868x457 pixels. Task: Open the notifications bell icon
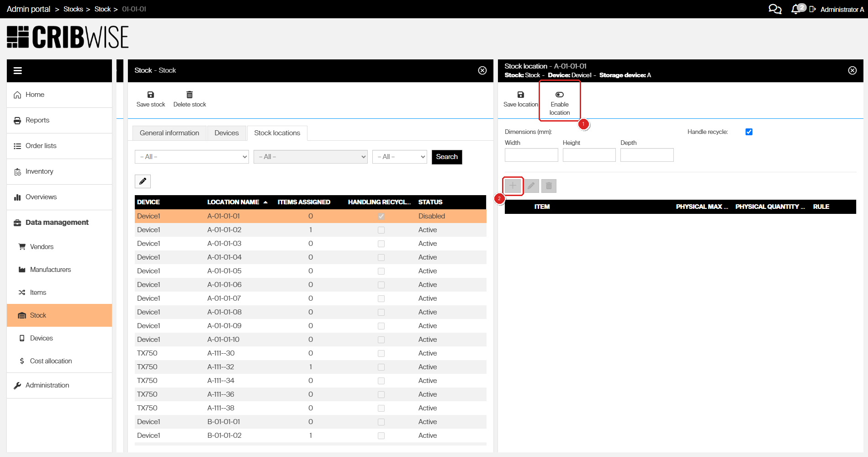click(x=795, y=9)
